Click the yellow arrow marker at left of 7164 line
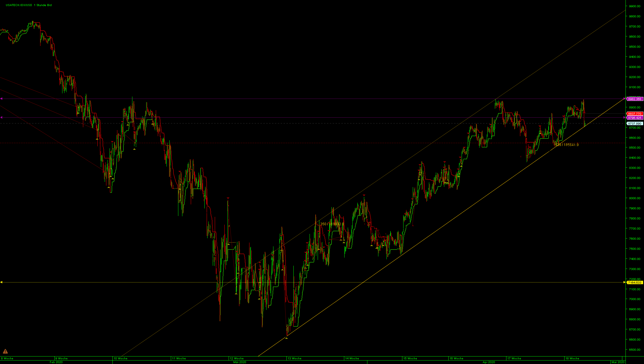 1,282
